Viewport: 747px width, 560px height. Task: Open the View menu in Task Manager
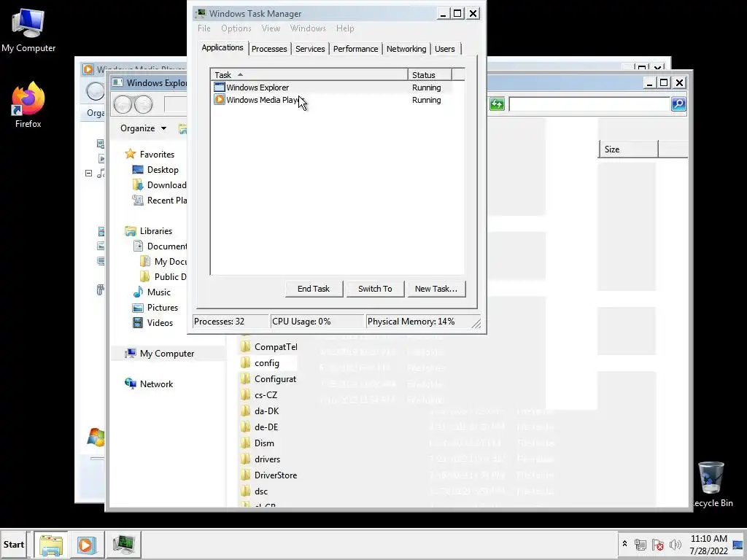tap(271, 28)
